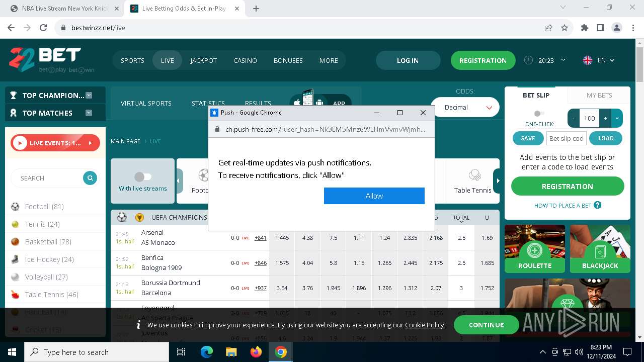
Task: Click Allow in the push notification popup
Action: point(374,196)
